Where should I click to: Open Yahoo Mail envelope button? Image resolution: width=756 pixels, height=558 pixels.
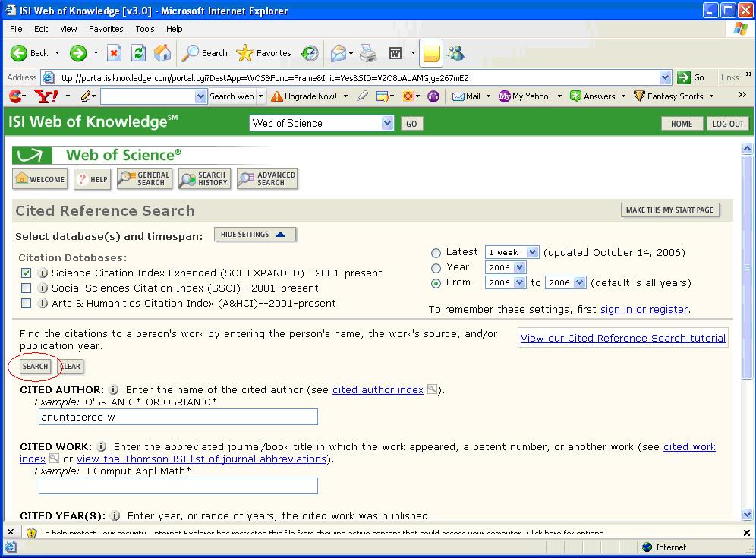(466, 96)
